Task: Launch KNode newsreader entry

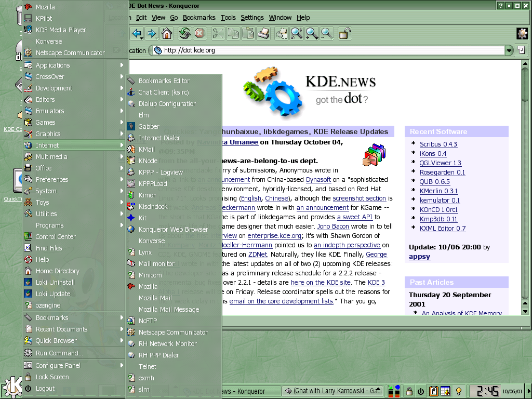Action: point(174,161)
